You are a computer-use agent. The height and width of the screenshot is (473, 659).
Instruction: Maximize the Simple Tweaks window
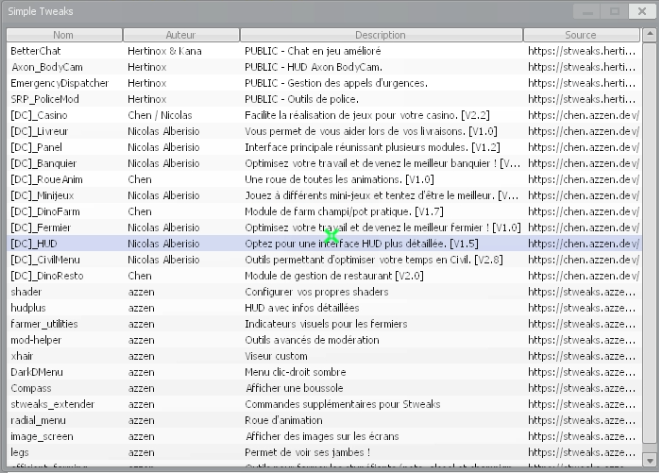pos(614,11)
